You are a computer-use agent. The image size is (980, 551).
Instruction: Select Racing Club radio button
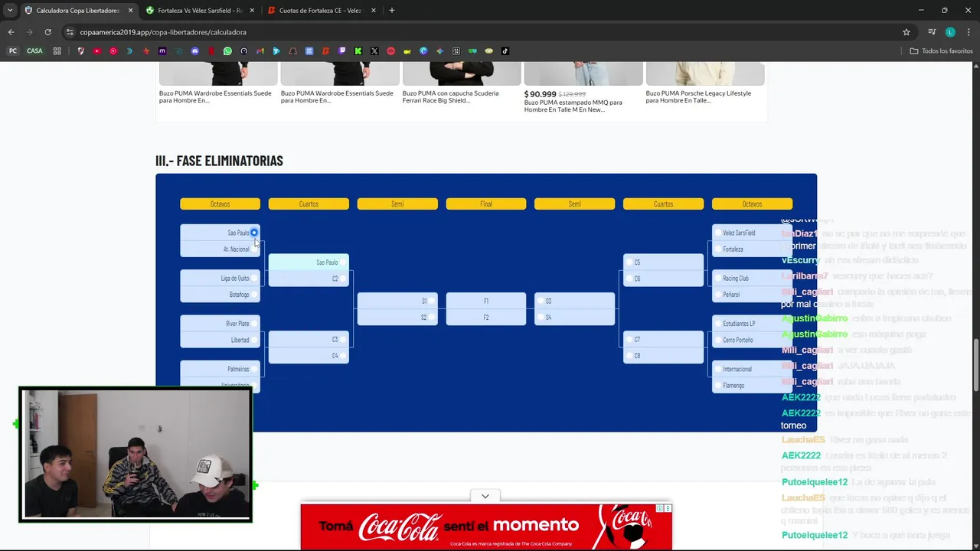pyautogui.click(x=717, y=279)
